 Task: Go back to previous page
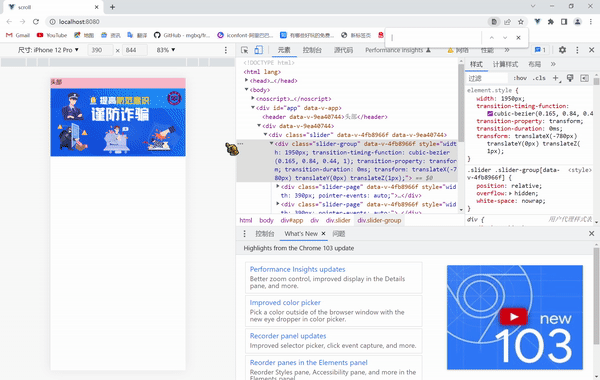click(x=9, y=22)
